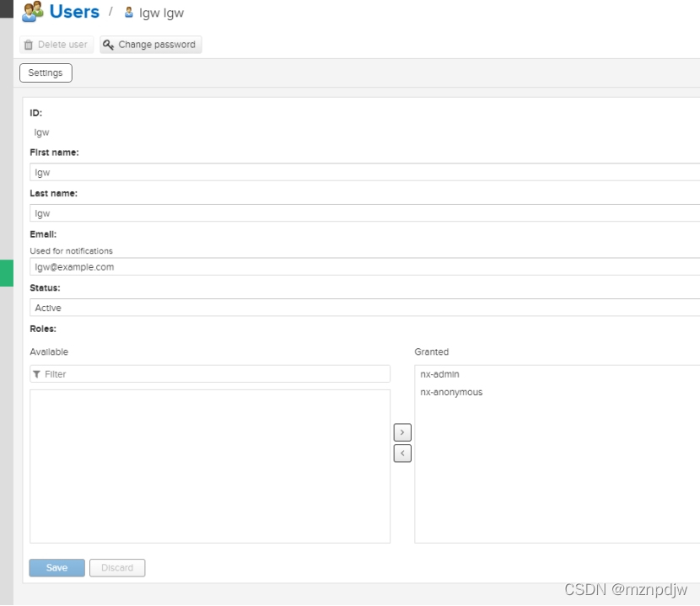The width and height of the screenshot is (700, 606).
Task: Select nx-admin in Granted roles
Action: click(x=439, y=374)
